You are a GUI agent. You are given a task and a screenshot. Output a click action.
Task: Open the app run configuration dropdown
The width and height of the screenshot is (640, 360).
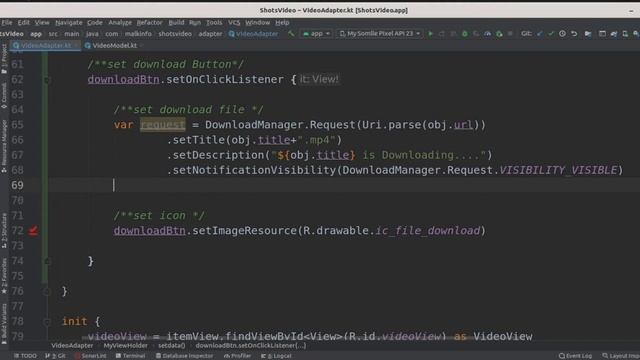[x=316, y=34]
